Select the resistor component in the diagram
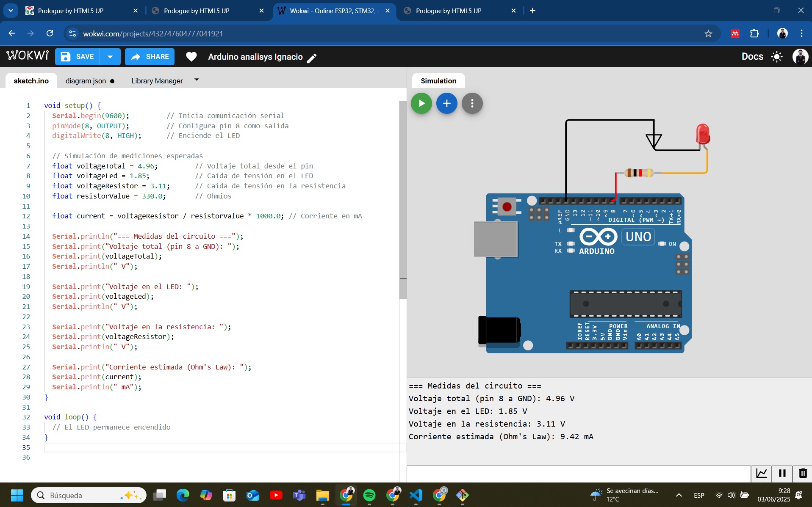The height and width of the screenshot is (507, 812). coord(639,173)
